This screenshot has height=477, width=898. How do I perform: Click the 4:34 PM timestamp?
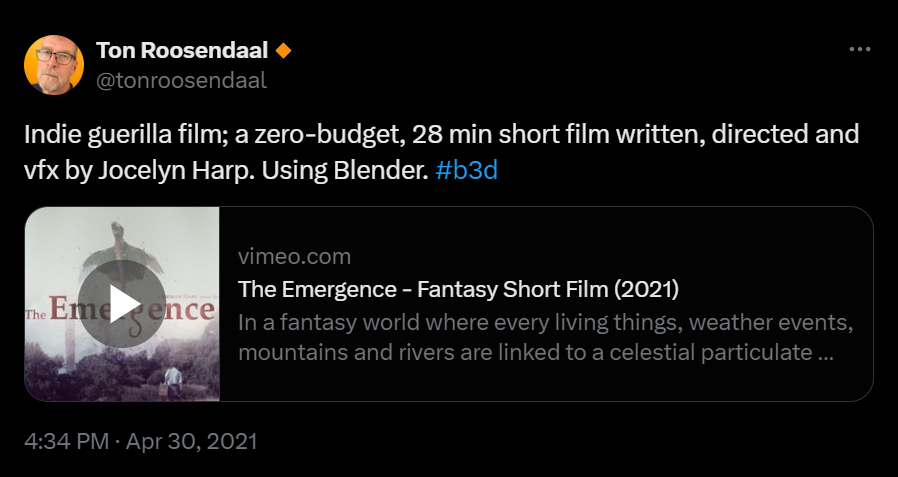[x=66, y=441]
